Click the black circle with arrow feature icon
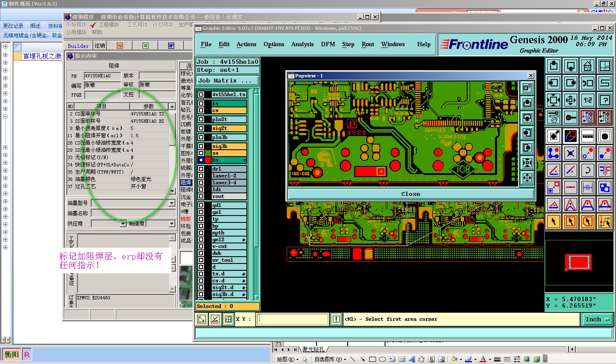 click(554, 136)
